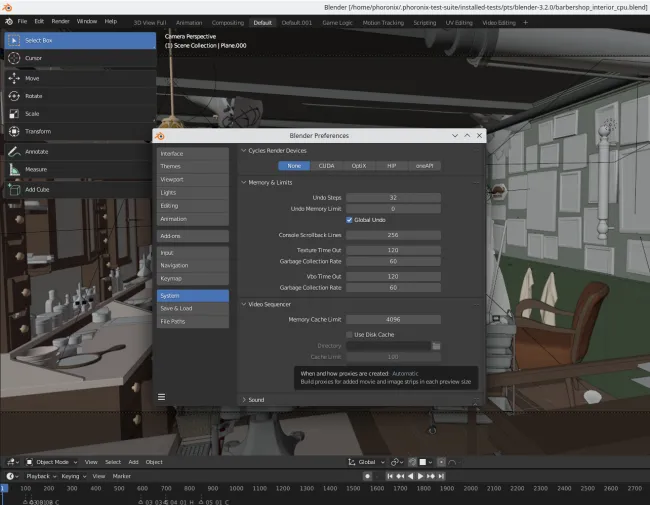Image resolution: width=650 pixels, height=505 pixels.
Task: Open the Global orientation dropdown
Action: 366,462
